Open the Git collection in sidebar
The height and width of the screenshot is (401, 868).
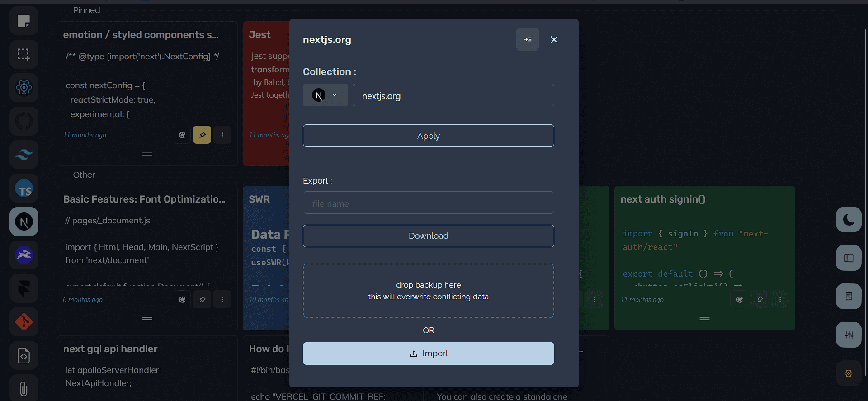click(24, 322)
